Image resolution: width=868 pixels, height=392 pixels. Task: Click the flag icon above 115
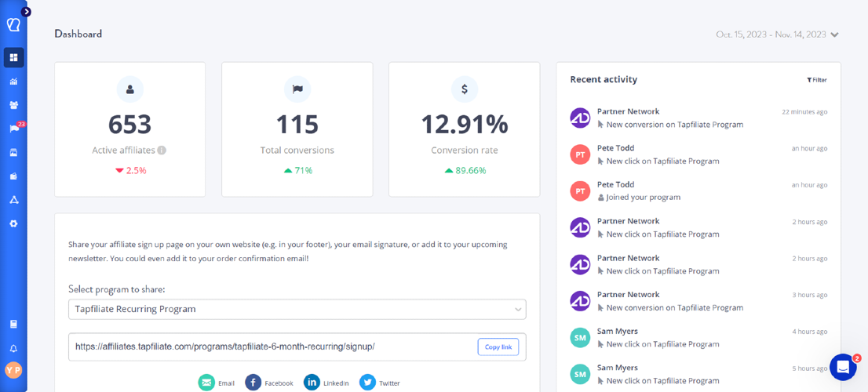tap(297, 89)
